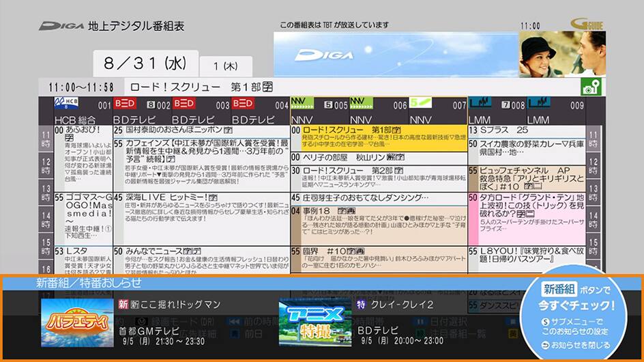This screenshot has width=644, height=362.
Task: Click the 11:00~11:58 program time label
Action: 81,87
